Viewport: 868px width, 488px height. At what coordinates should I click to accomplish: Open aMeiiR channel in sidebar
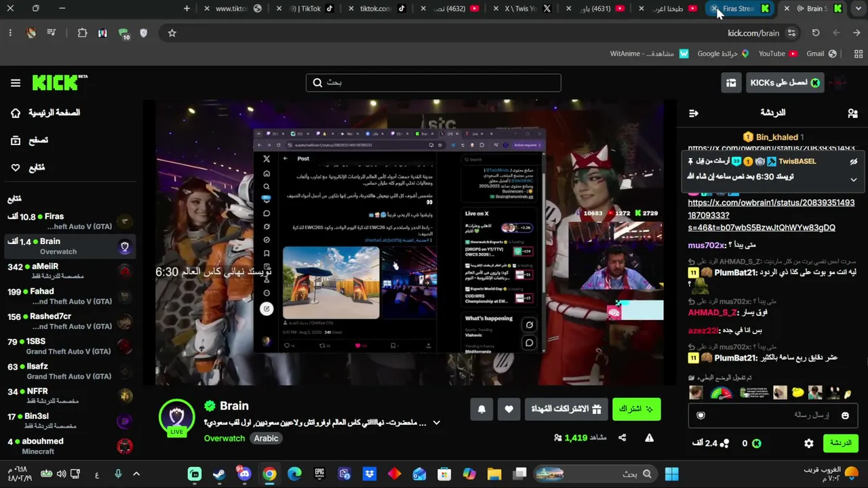pyautogui.click(x=69, y=272)
